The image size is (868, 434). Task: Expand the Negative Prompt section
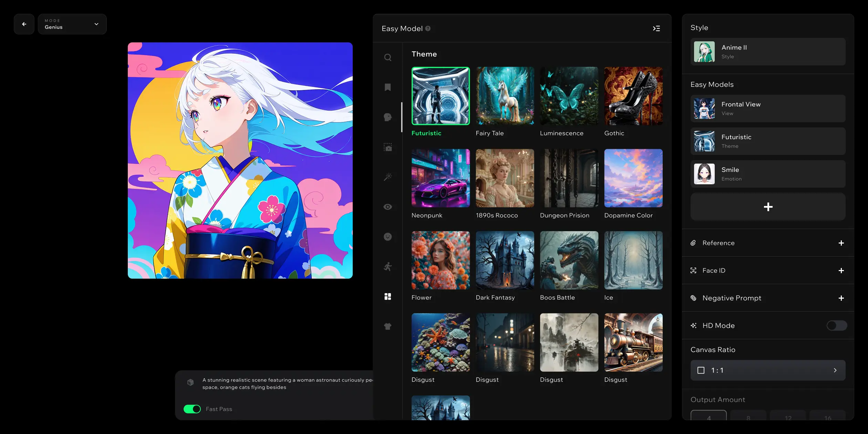pos(841,298)
